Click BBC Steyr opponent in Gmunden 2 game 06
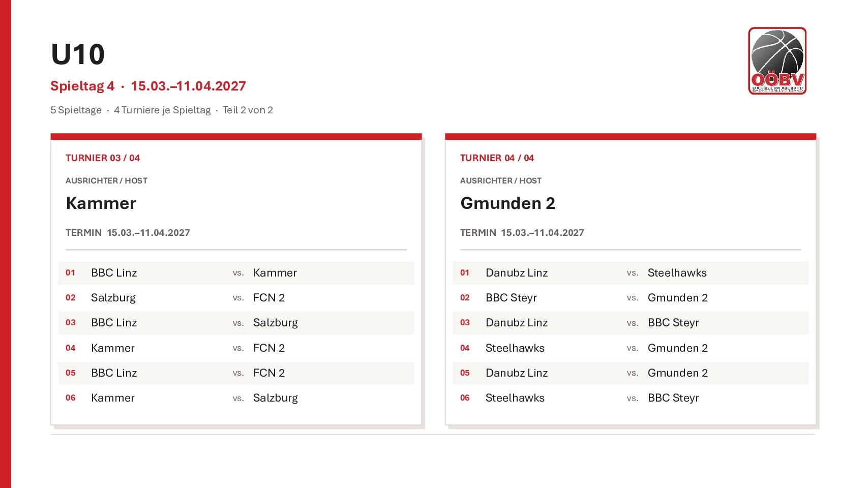The width and height of the screenshot is (868, 488). click(x=673, y=398)
